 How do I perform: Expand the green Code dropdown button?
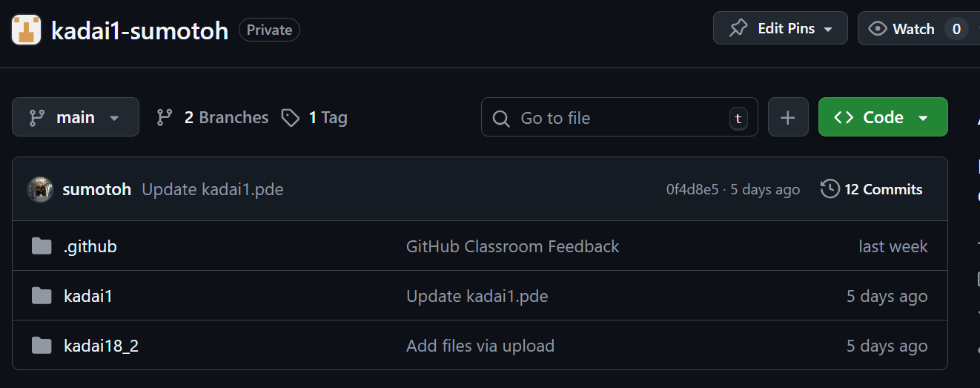pyautogui.click(x=883, y=117)
